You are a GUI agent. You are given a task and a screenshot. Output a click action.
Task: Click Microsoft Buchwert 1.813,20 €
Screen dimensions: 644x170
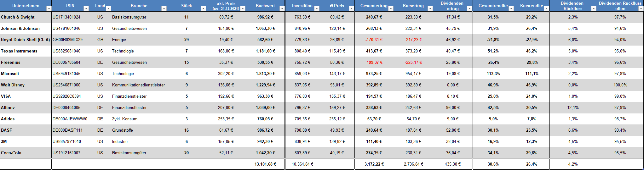tap(265, 74)
